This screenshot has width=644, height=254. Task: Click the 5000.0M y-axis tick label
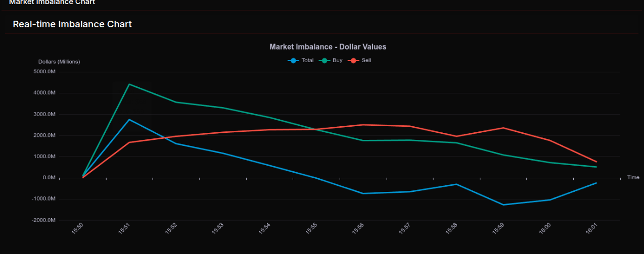point(44,72)
